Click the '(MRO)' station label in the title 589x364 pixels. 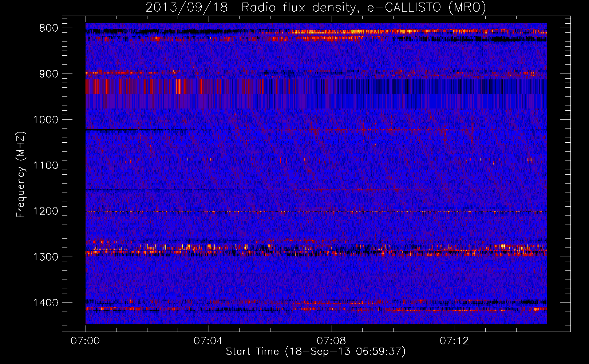(467, 7)
